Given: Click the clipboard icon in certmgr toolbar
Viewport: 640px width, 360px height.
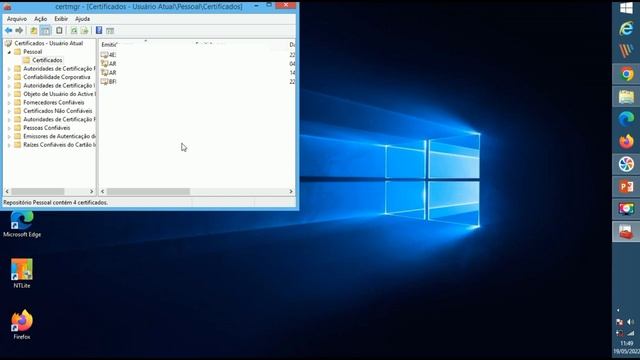Looking at the screenshot, I should pyautogui.click(x=59, y=31).
